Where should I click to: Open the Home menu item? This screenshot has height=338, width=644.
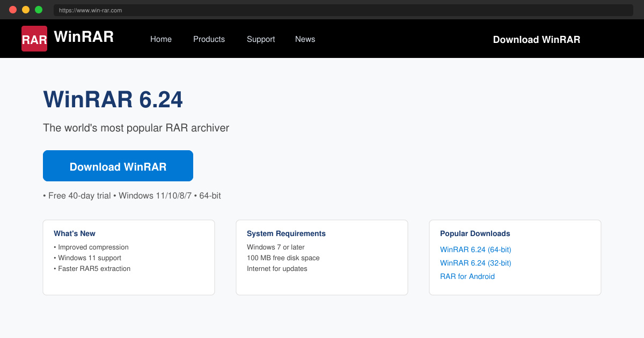click(x=161, y=39)
